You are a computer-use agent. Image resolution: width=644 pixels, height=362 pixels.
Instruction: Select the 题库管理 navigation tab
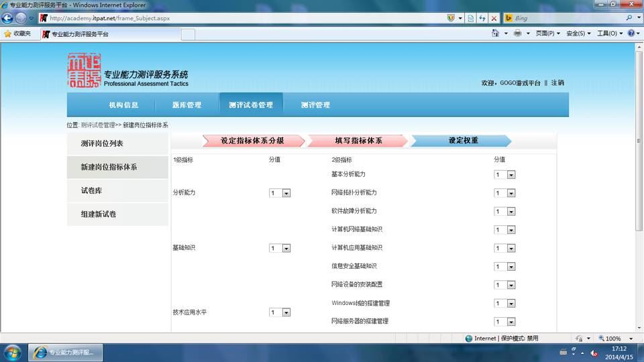click(187, 105)
